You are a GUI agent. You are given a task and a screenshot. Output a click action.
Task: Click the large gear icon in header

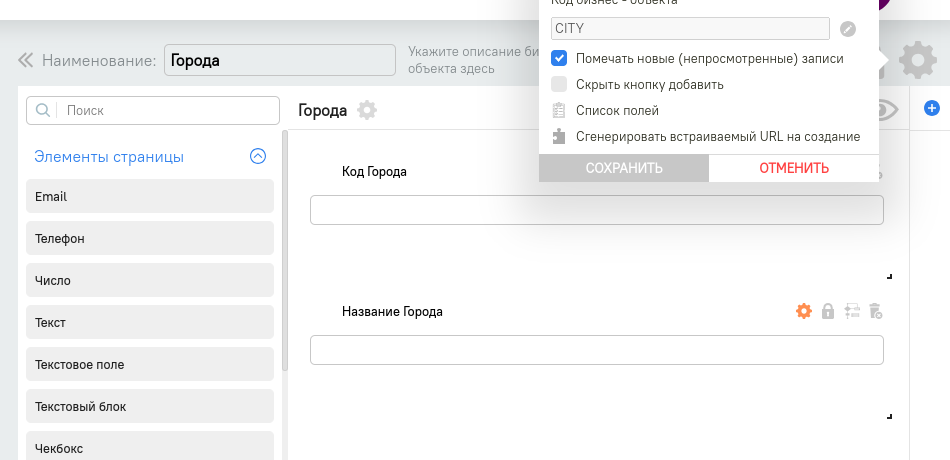click(917, 61)
